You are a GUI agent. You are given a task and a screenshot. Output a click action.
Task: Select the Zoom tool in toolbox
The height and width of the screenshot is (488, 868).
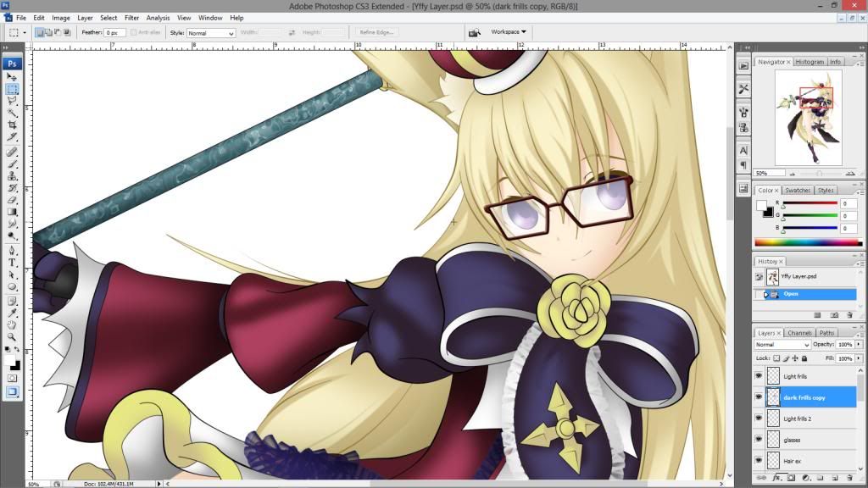click(13, 336)
